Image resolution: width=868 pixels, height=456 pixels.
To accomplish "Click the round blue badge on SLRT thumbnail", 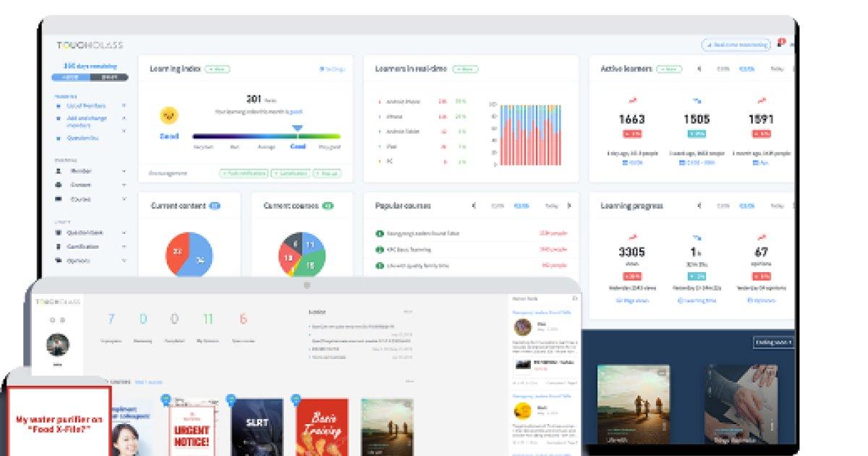I will click(x=231, y=399).
